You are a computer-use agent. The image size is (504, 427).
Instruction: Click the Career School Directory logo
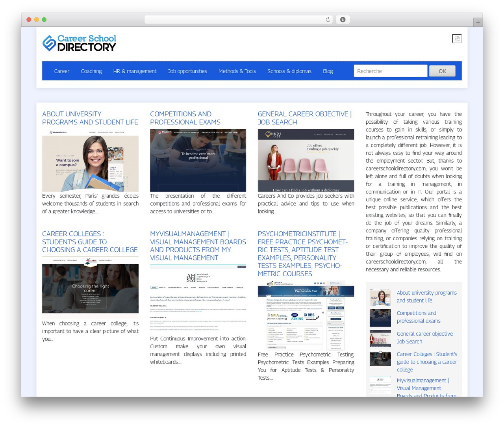pyautogui.click(x=79, y=43)
